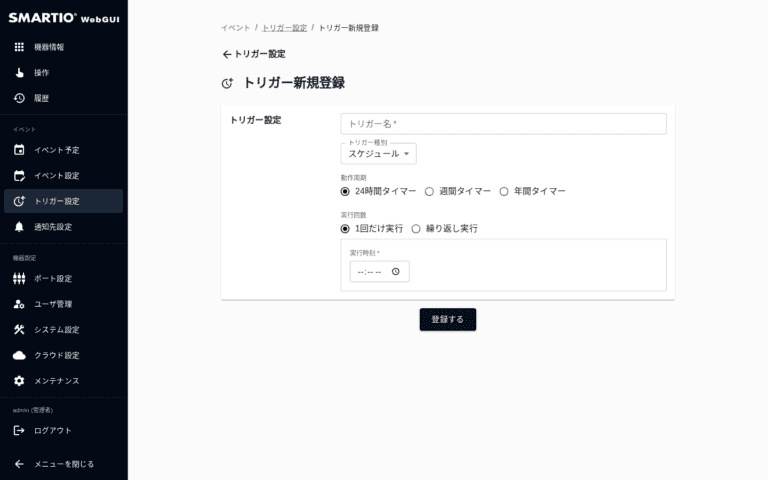Click the ユーザ管理 user icon
The width and height of the screenshot is (768, 480).
(19, 304)
